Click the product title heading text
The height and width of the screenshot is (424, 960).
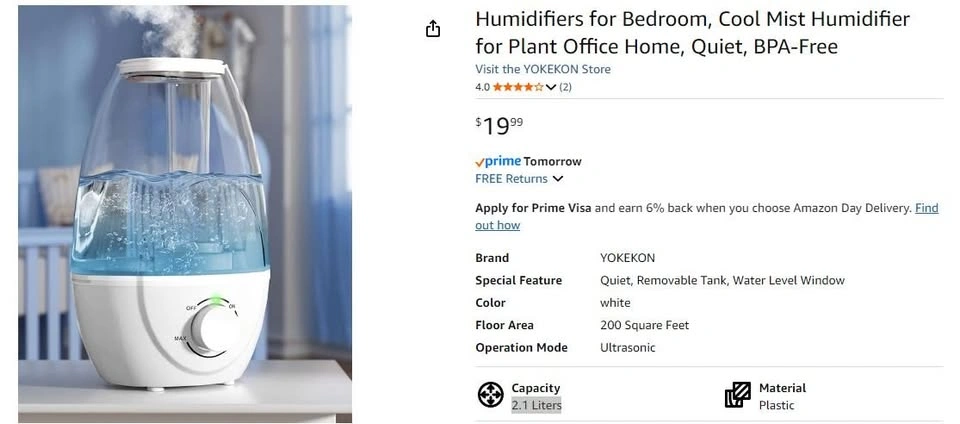(692, 33)
